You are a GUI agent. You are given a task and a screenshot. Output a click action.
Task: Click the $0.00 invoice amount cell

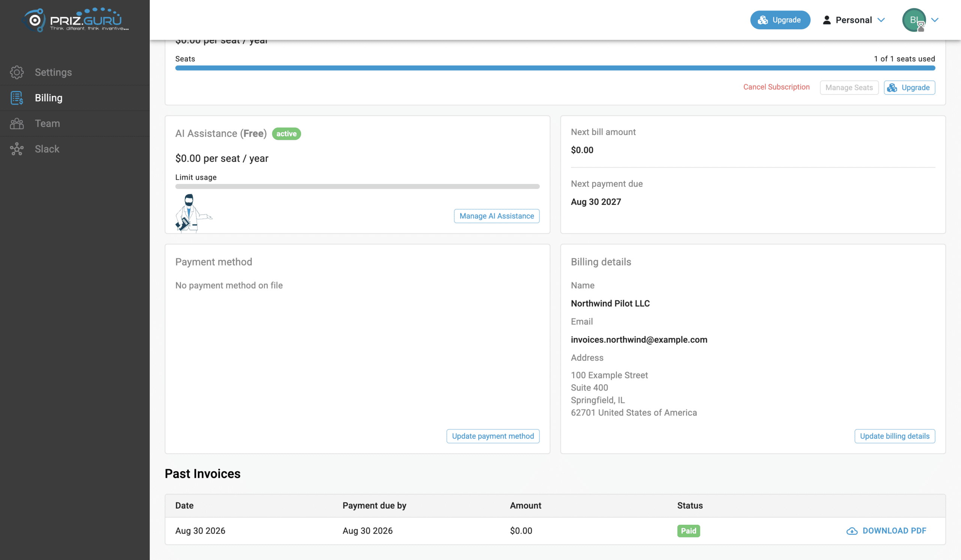[x=521, y=531]
